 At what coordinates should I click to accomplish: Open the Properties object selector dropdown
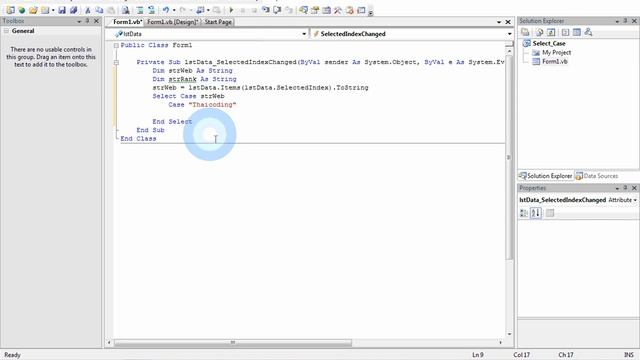(x=636, y=200)
